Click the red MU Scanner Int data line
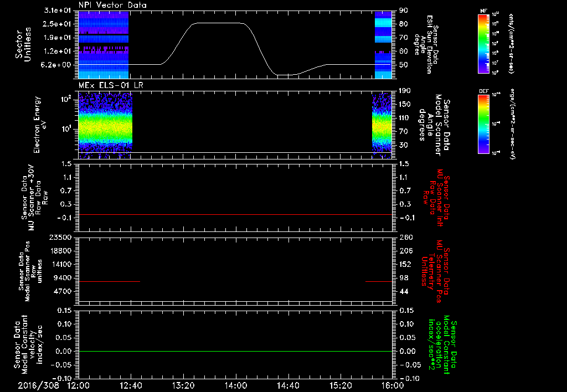The width and height of the screenshot is (567, 392). (x=235, y=214)
